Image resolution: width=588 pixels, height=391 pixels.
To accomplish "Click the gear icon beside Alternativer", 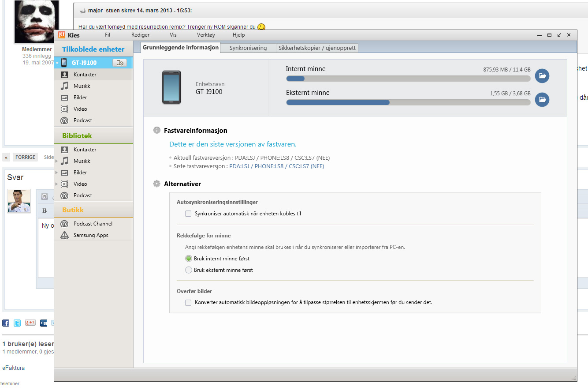I will pyautogui.click(x=156, y=184).
